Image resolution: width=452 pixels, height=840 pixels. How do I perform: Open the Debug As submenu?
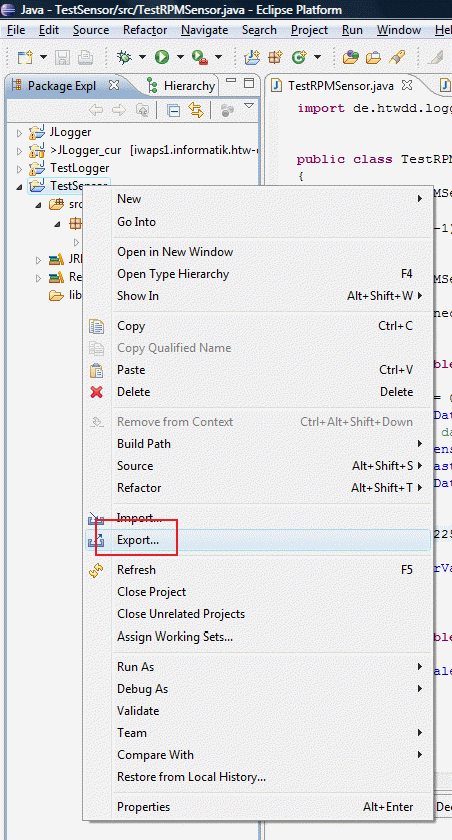point(259,689)
